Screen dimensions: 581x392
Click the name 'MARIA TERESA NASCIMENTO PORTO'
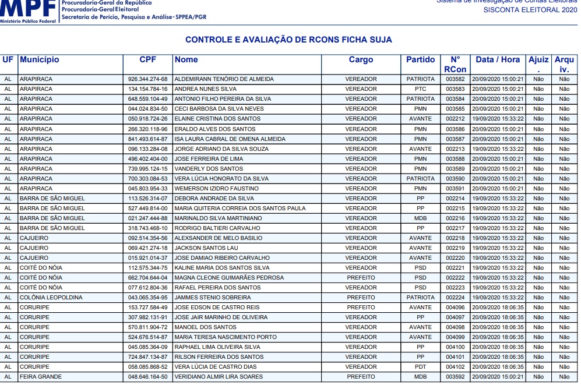[x=226, y=337]
